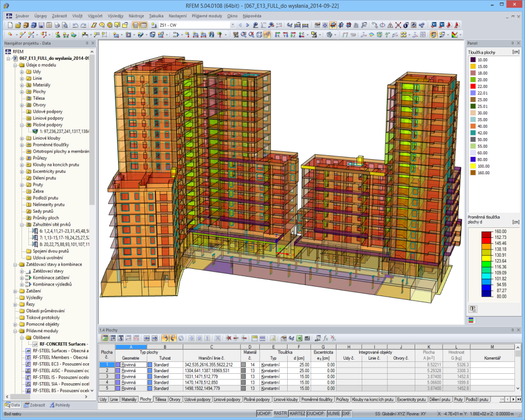Screen dimensions: 525x420
Task: Click the 20.00 green thickness swatch
Action: coord(473,80)
